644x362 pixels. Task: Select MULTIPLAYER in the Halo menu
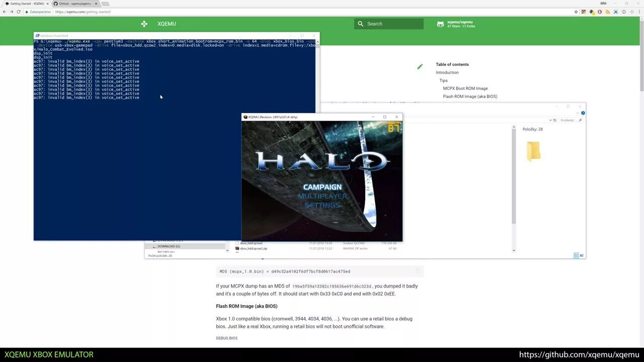click(x=322, y=196)
